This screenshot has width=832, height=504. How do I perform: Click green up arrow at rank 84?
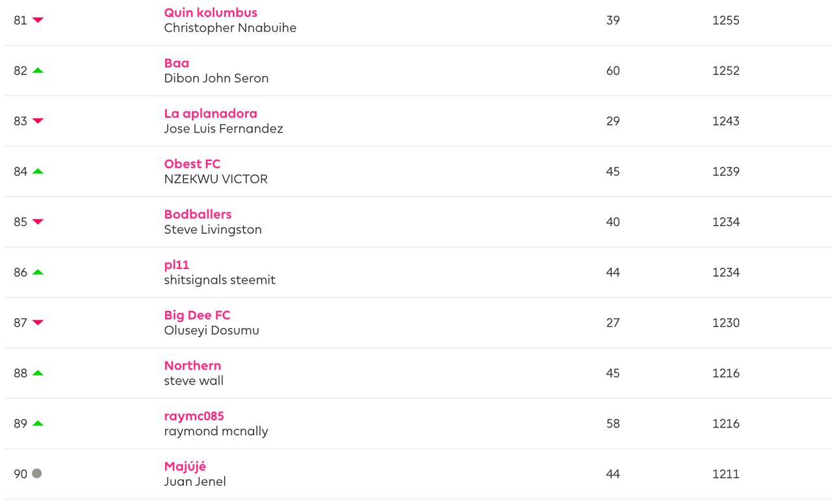click(38, 171)
